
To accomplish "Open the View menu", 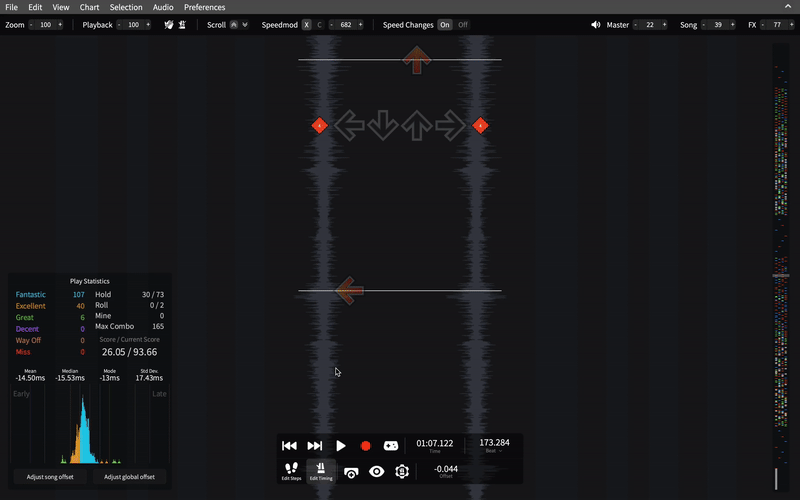I will point(61,7).
